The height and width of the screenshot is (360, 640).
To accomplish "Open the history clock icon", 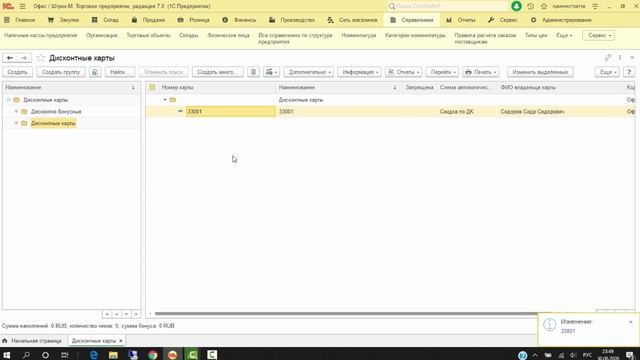I will click(x=530, y=7).
